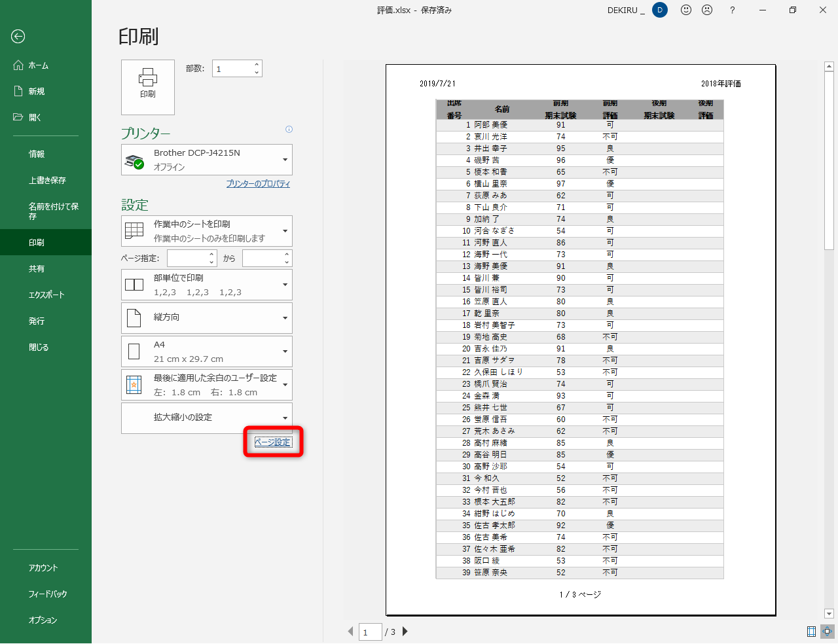Click the portrait orientation page icon

[134, 318]
